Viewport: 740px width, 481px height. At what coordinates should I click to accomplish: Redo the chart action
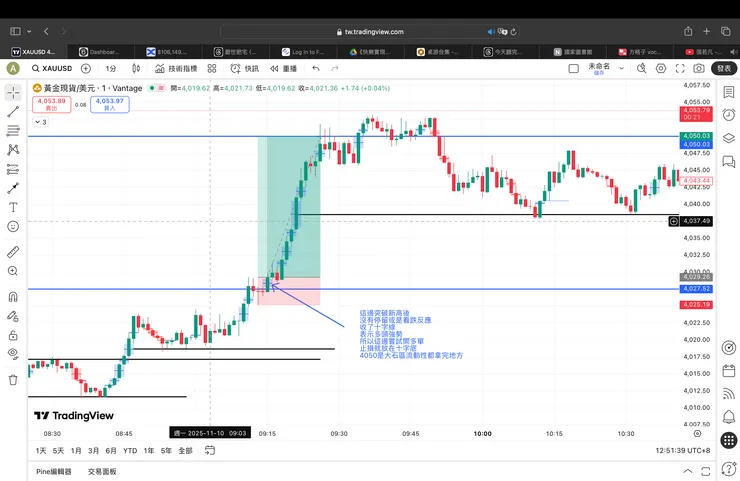click(x=335, y=68)
